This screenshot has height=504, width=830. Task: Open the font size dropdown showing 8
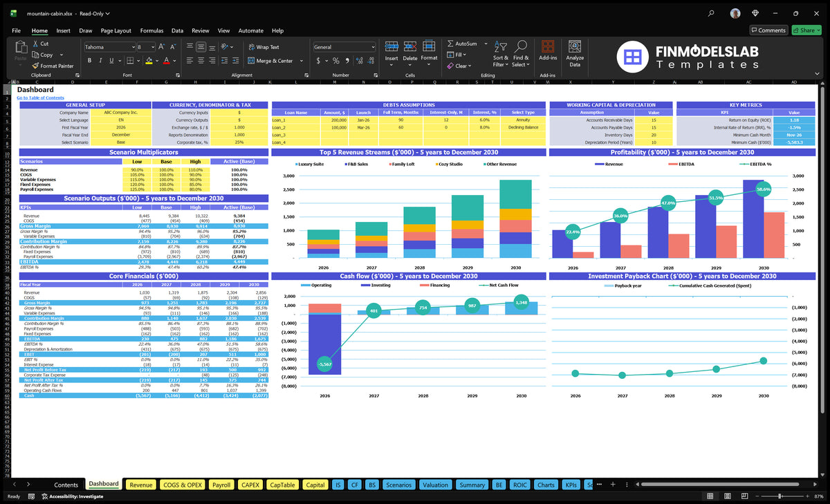(152, 47)
